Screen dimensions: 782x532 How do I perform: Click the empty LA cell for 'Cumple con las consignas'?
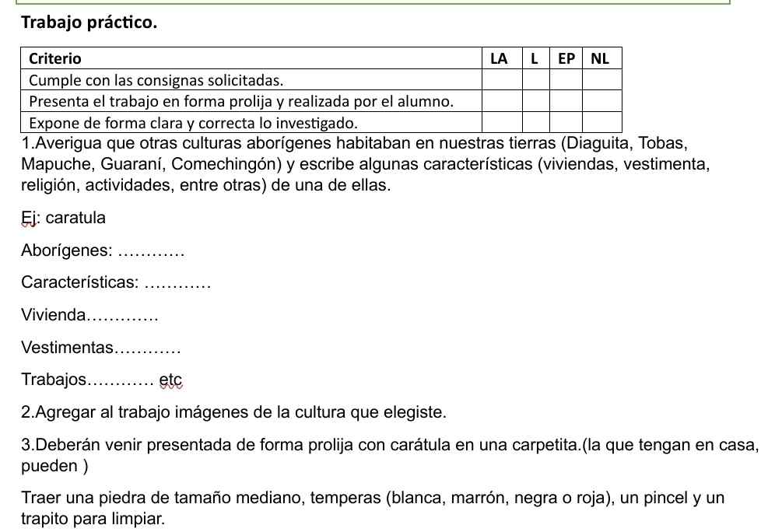(501, 80)
